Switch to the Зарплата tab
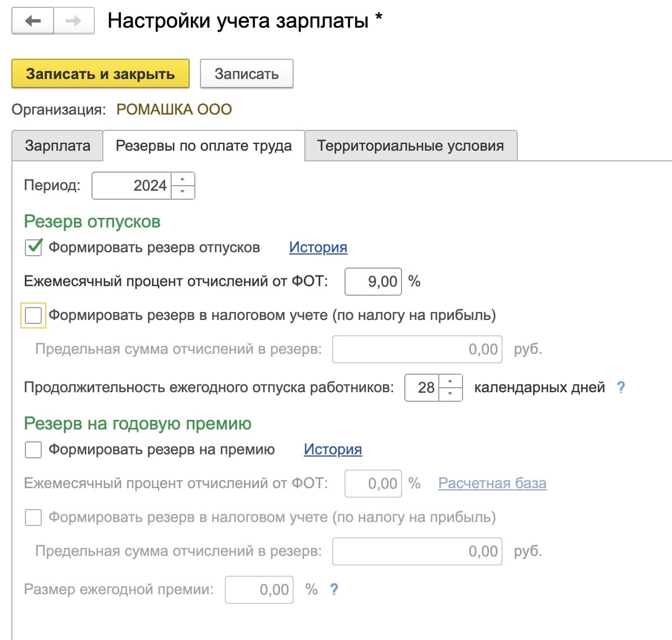 [x=57, y=146]
